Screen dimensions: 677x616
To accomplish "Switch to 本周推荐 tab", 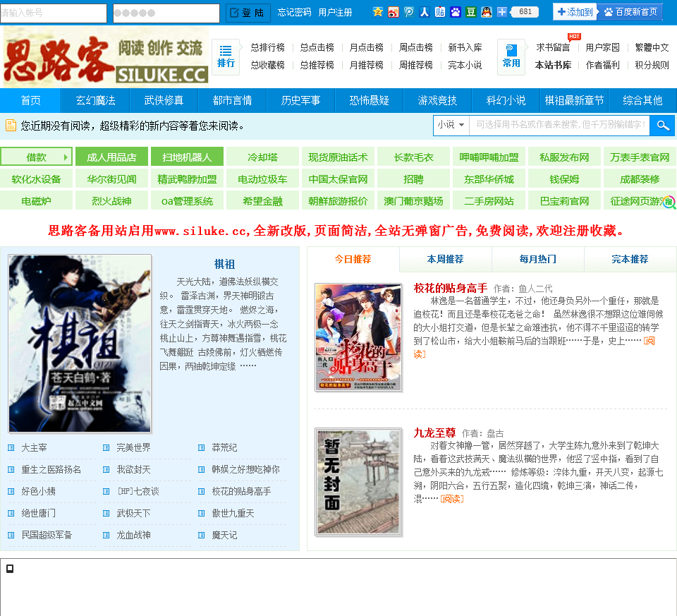I will pos(445,259).
